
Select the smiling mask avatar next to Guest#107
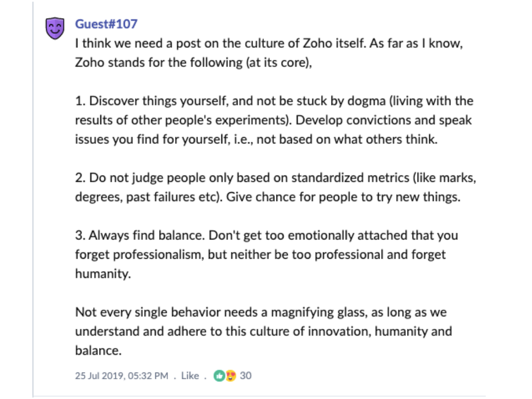click(x=55, y=25)
